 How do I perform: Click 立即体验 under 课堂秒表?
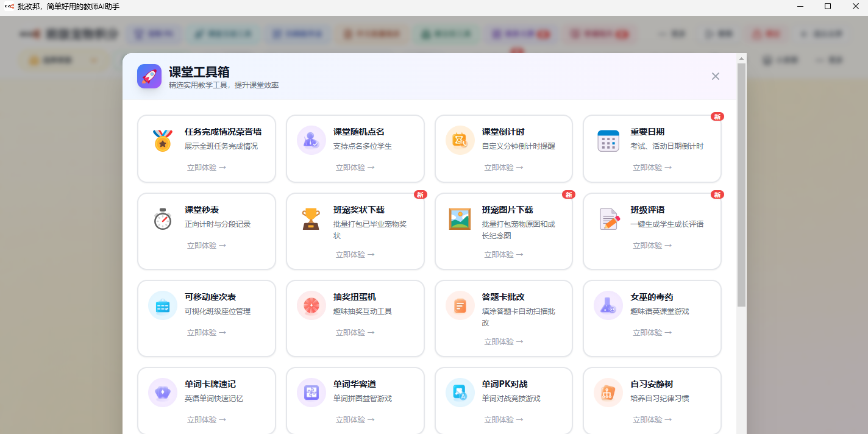pyautogui.click(x=207, y=245)
